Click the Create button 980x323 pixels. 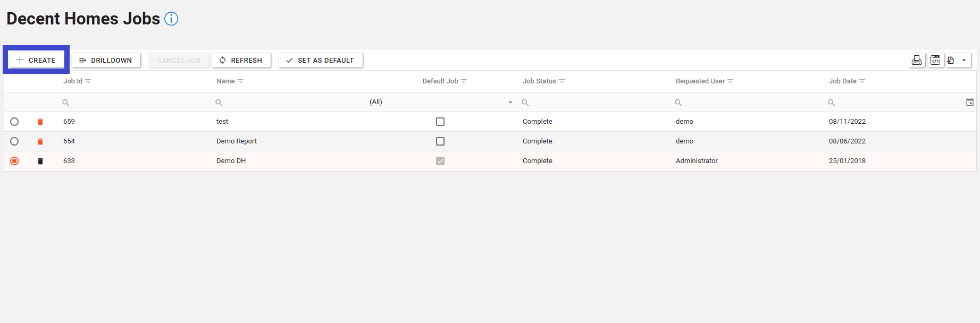tap(36, 60)
